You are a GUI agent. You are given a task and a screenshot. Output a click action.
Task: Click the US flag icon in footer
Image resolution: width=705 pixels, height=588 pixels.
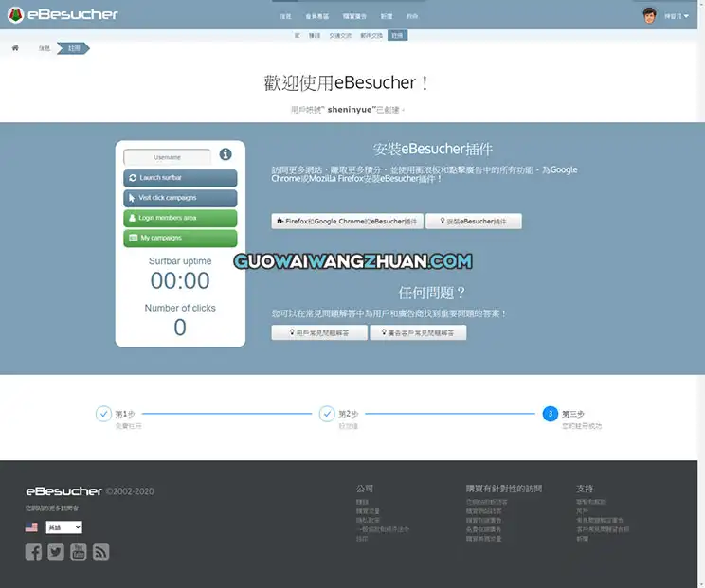pos(31,526)
